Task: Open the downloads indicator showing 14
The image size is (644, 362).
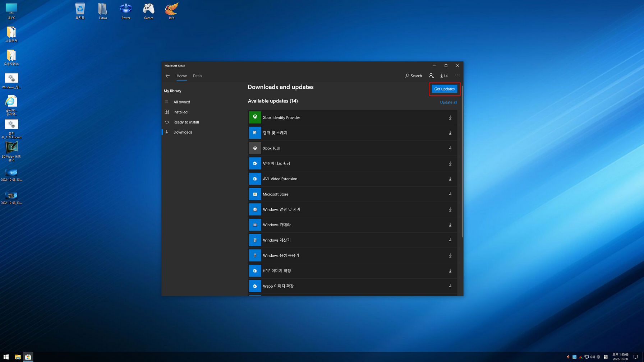Action: [x=444, y=76]
